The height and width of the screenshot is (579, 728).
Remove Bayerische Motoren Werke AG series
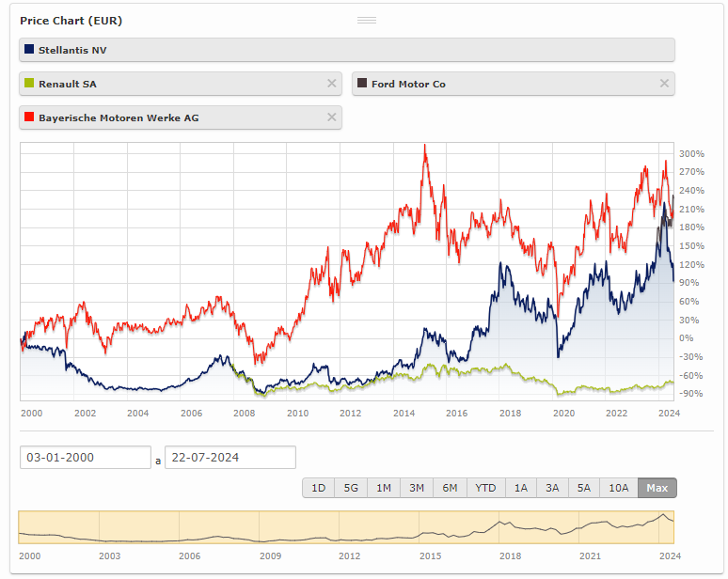point(331,117)
